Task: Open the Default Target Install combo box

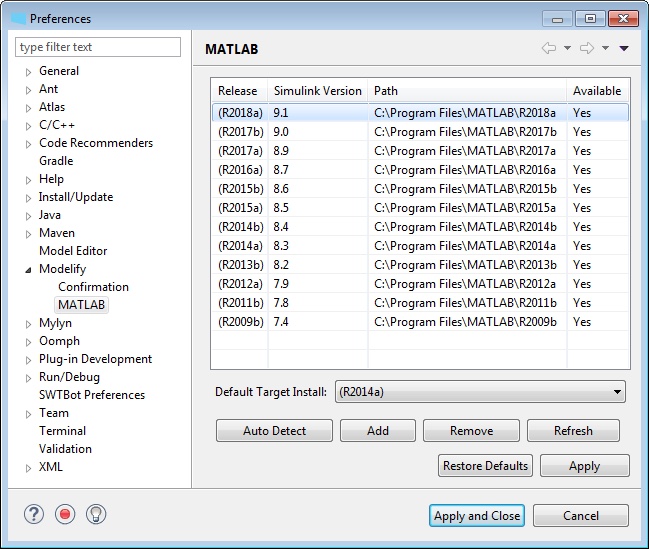Action: (480, 392)
